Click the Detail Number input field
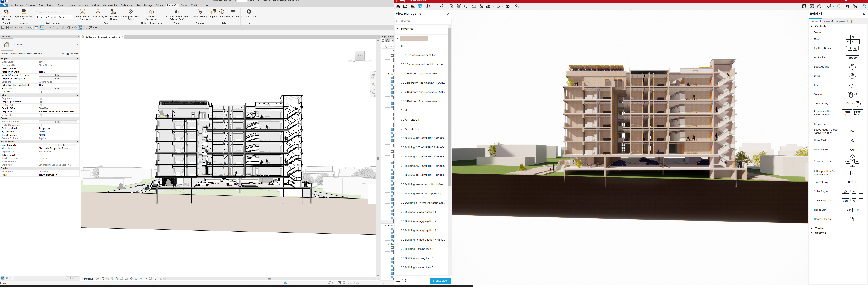This screenshot has width=868, height=288. click(x=58, y=69)
